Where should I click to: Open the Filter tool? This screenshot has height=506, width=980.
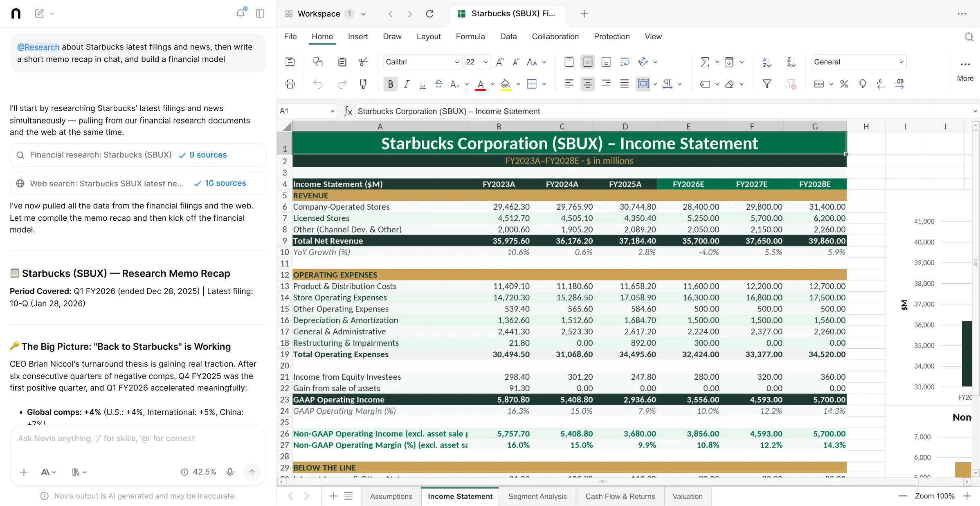(766, 84)
